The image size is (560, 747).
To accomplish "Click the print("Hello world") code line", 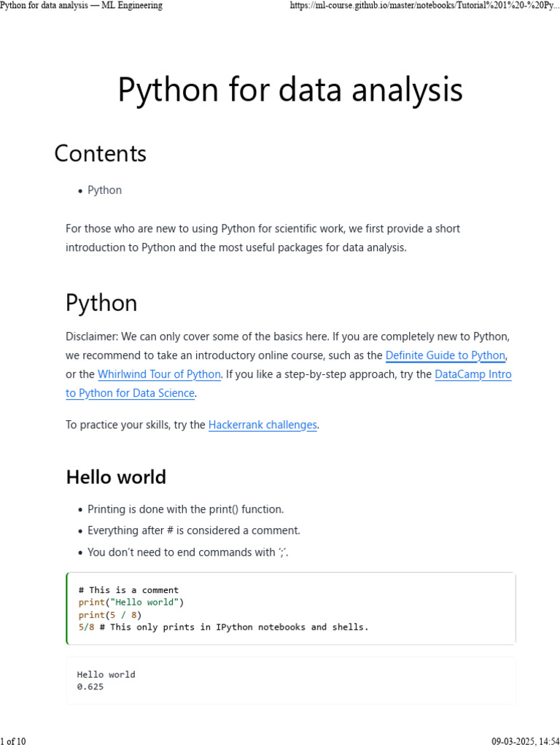I will point(131,603).
